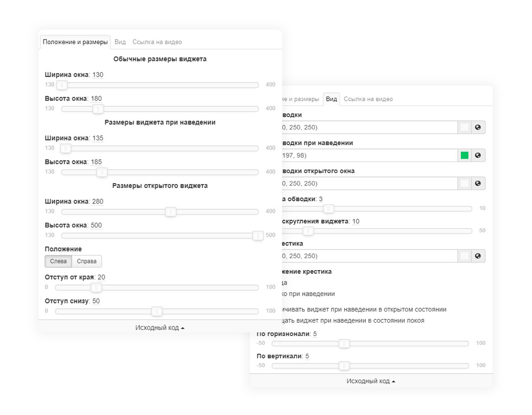532x415 pixels.
Task: Click the globe icon in the 'крестика' color row
Action: [x=478, y=256]
